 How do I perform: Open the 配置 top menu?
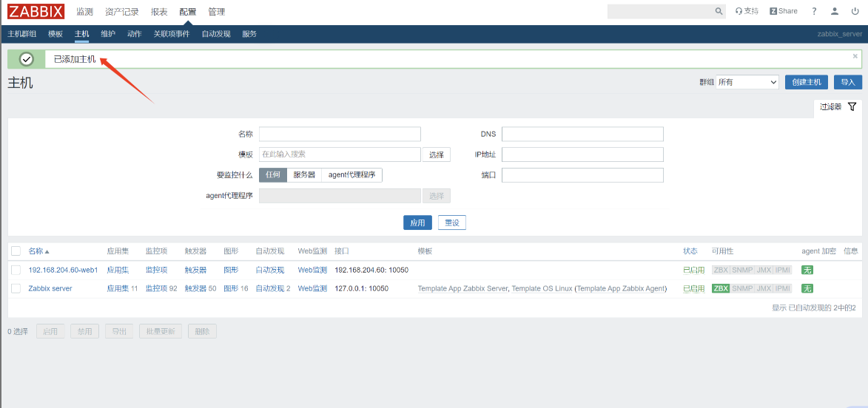(x=188, y=12)
